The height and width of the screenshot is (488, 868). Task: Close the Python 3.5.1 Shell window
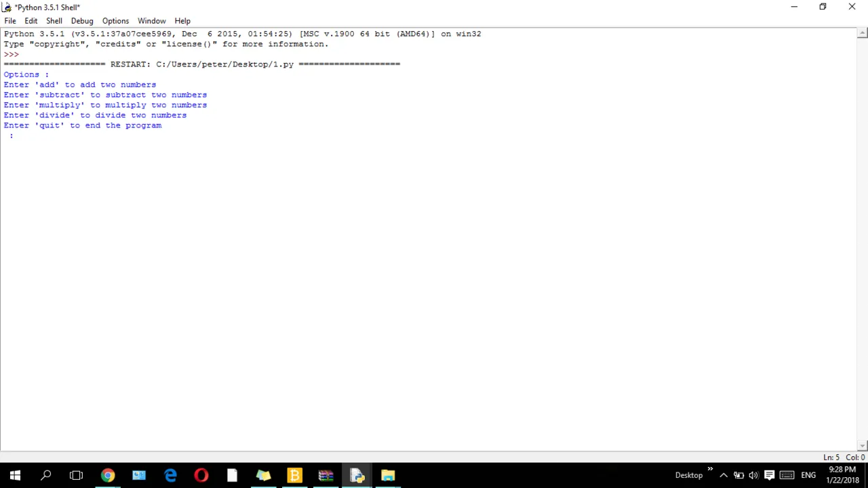(x=852, y=7)
